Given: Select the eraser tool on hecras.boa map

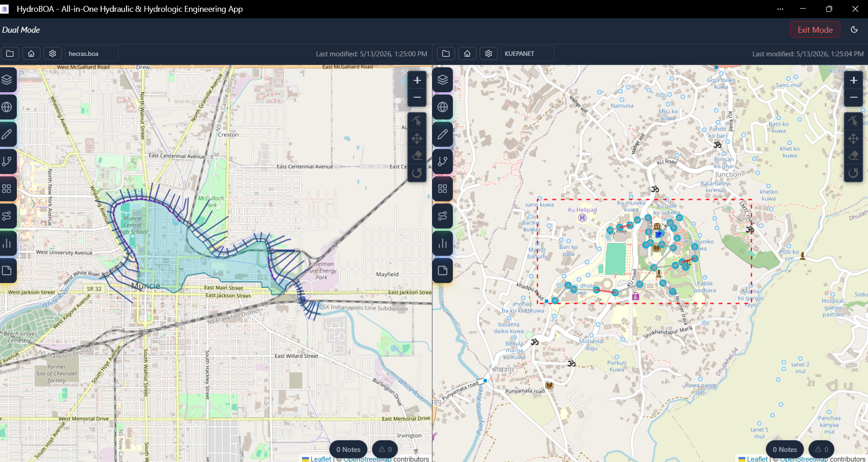Looking at the screenshot, I should click(x=417, y=156).
